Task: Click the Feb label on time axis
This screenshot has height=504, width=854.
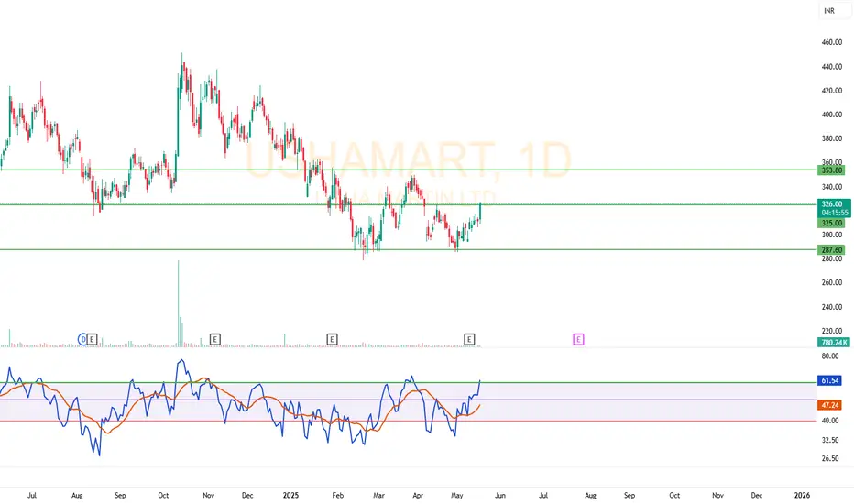Action: point(338,495)
